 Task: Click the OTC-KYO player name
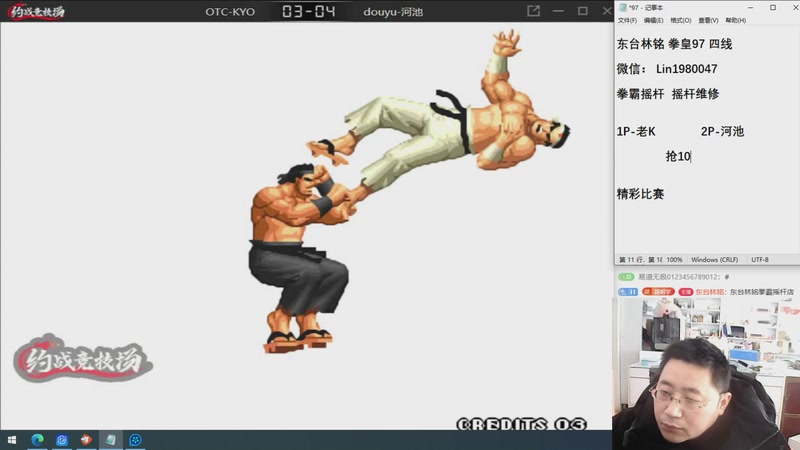point(230,12)
